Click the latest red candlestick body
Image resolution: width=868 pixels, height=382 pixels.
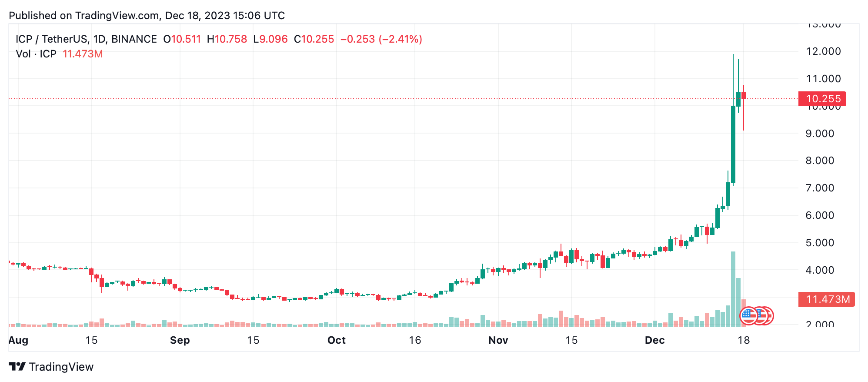tap(744, 95)
